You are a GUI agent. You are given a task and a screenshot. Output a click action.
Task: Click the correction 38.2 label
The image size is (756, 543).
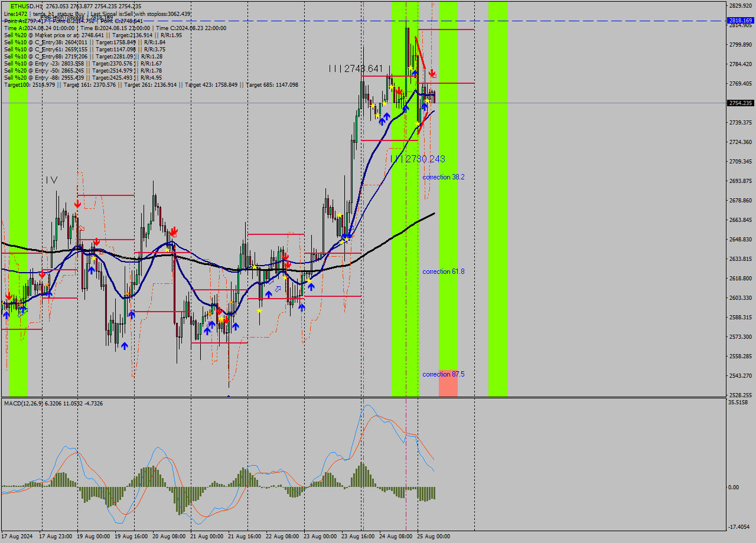click(x=443, y=177)
